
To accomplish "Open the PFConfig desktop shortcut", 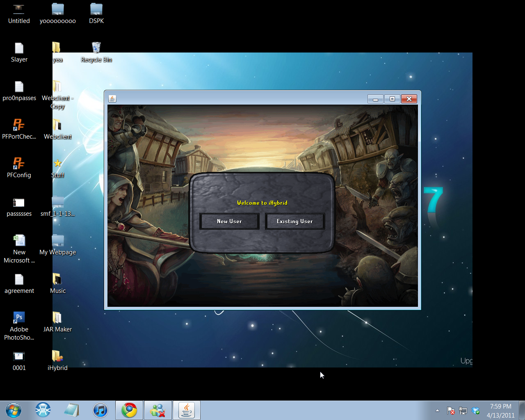I will tap(19, 167).
